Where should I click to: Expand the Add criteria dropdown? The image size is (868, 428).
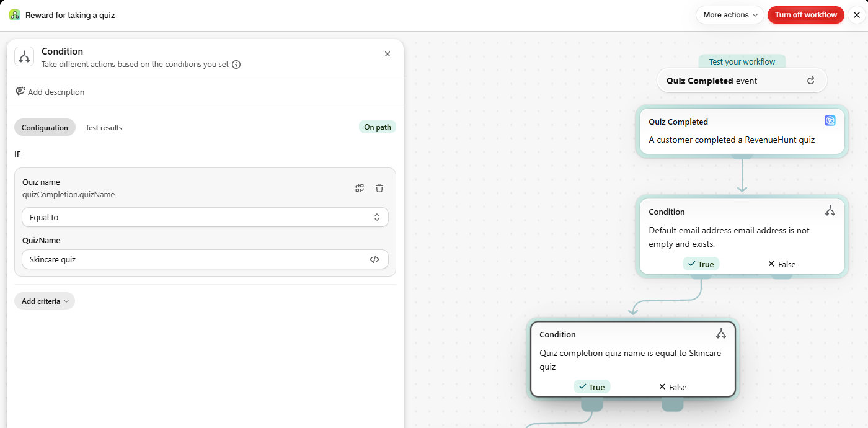point(45,301)
